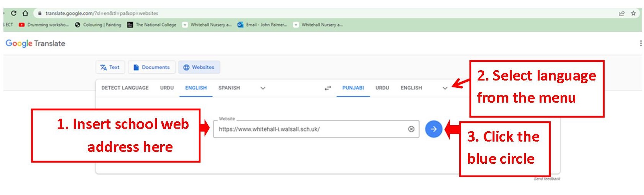Share this page using the share icon

tap(622, 13)
